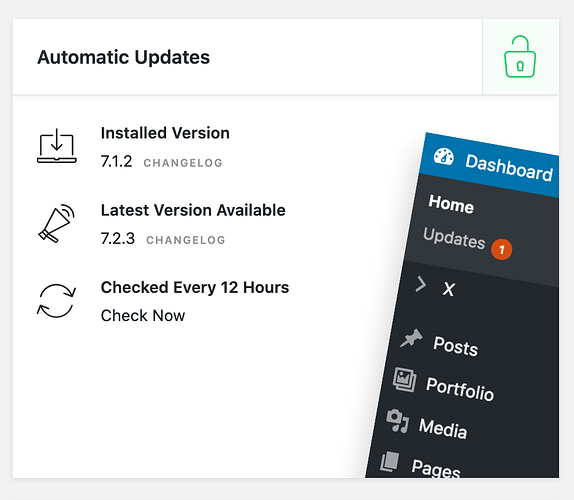Click the pushpin icon beside Posts
Image resolution: width=574 pixels, height=500 pixels.
coord(411,338)
